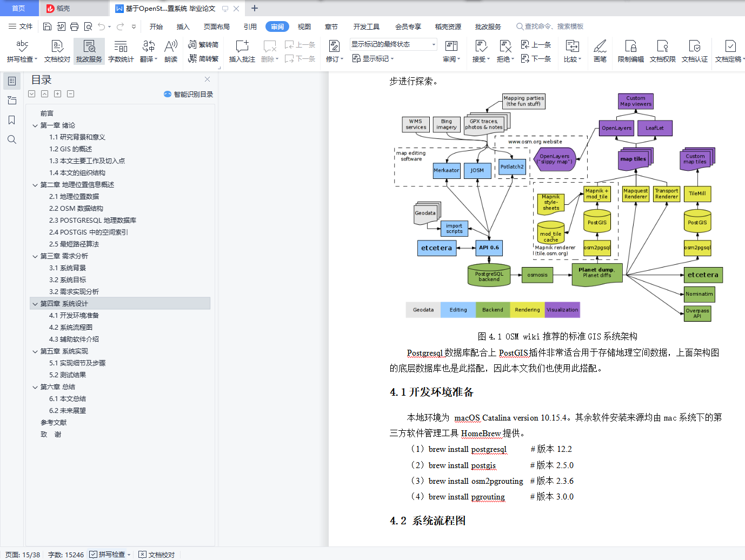Show the table of contents sidebar panel
The height and width of the screenshot is (560, 745).
coord(12,81)
